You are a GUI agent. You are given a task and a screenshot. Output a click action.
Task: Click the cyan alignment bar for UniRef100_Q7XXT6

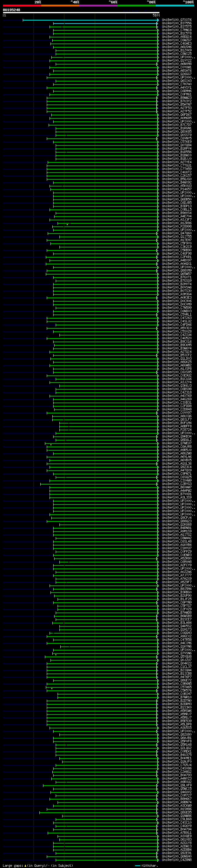(x=90, y=20)
